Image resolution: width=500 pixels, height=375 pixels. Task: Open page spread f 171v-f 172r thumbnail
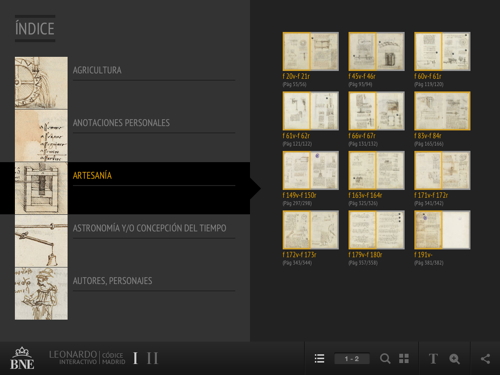(442, 170)
